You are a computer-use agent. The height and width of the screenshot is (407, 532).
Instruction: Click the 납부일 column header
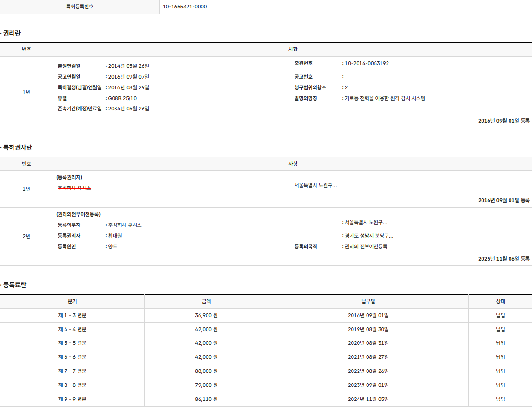point(368,302)
